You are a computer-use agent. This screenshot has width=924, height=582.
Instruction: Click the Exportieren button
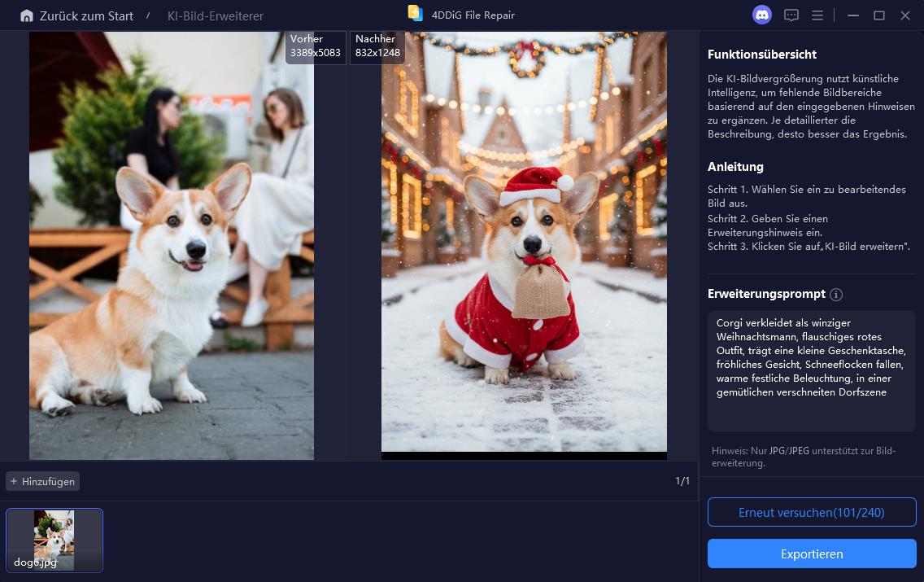point(811,554)
